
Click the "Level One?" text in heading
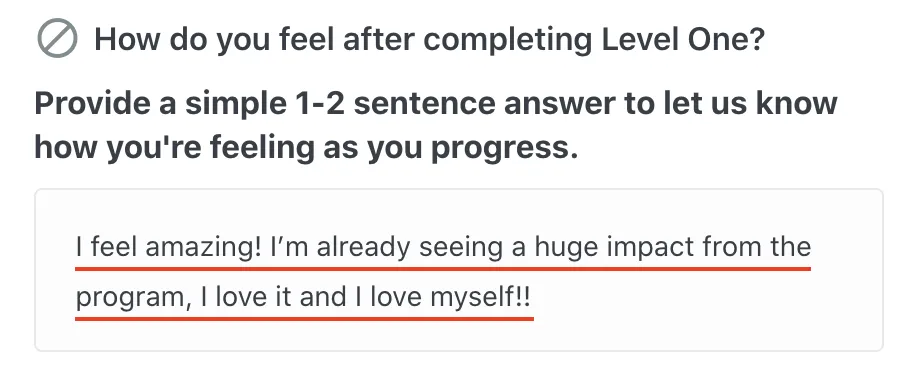pos(683,39)
